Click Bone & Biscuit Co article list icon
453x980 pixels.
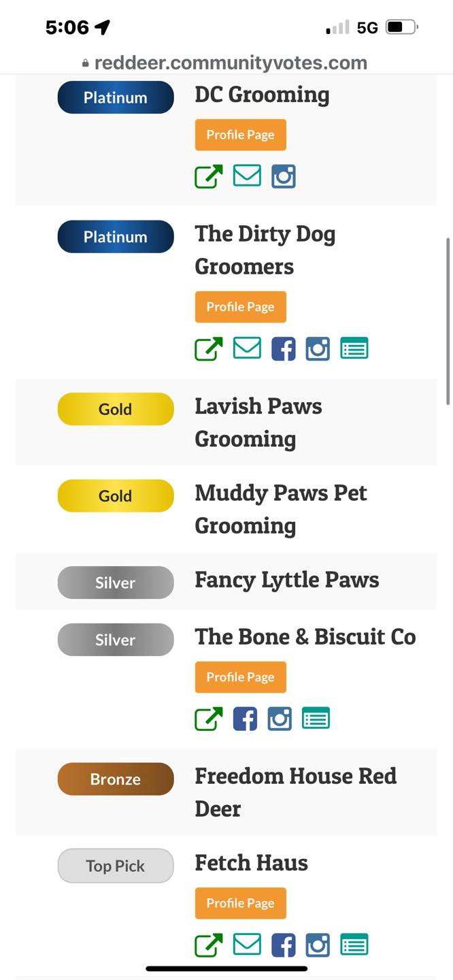pos(316,718)
